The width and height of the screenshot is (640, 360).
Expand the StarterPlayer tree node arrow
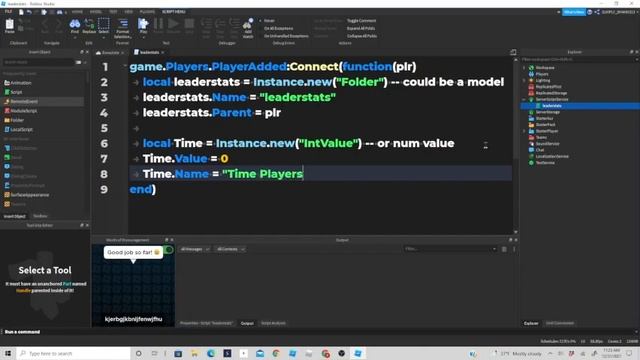pyautogui.click(x=524, y=131)
